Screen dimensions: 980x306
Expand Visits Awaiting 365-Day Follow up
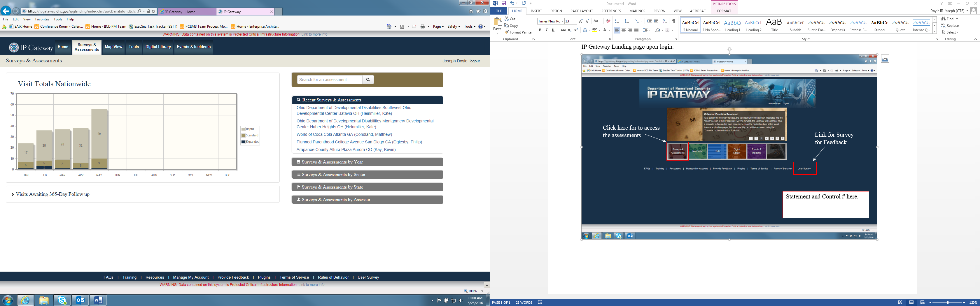(x=52, y=194)
